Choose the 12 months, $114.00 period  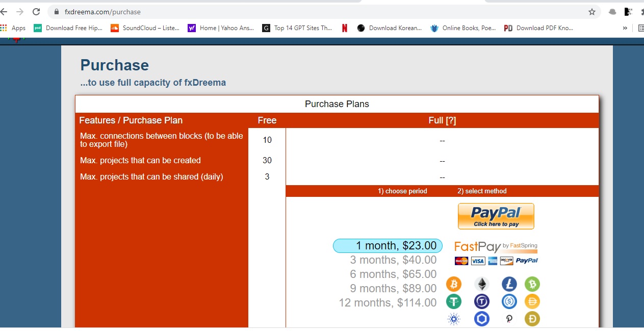(x=388, y=303)
